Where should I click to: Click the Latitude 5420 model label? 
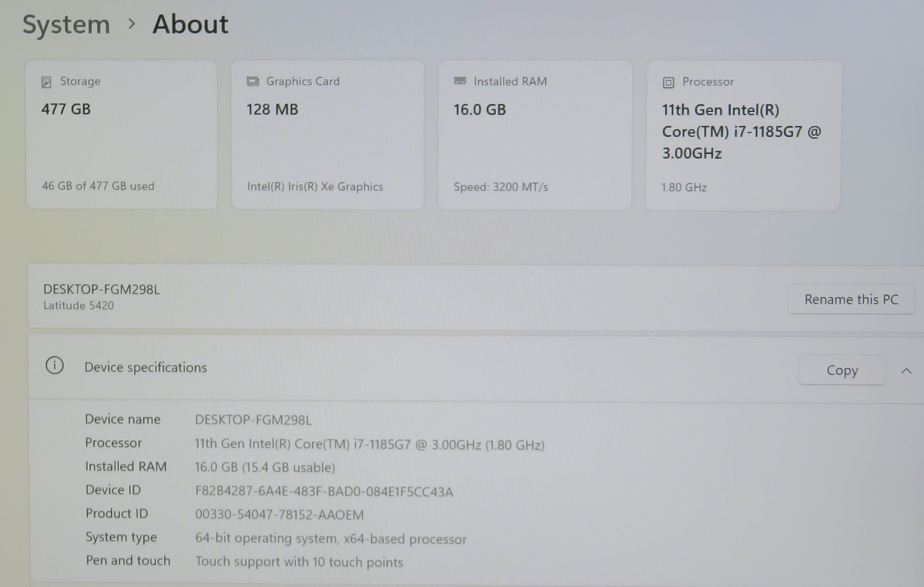pyautogui.click(x=78, y=305)
